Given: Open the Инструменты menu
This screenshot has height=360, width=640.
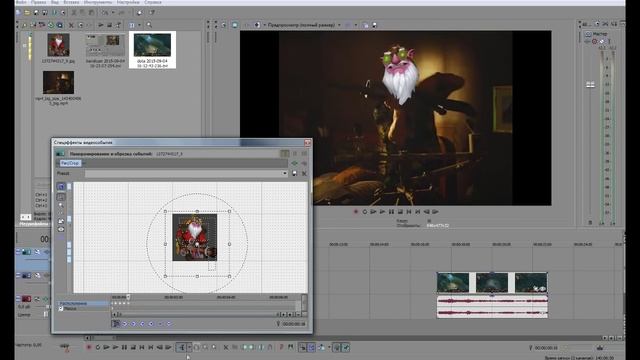Looking at the screenshot, I should point(98,2).
